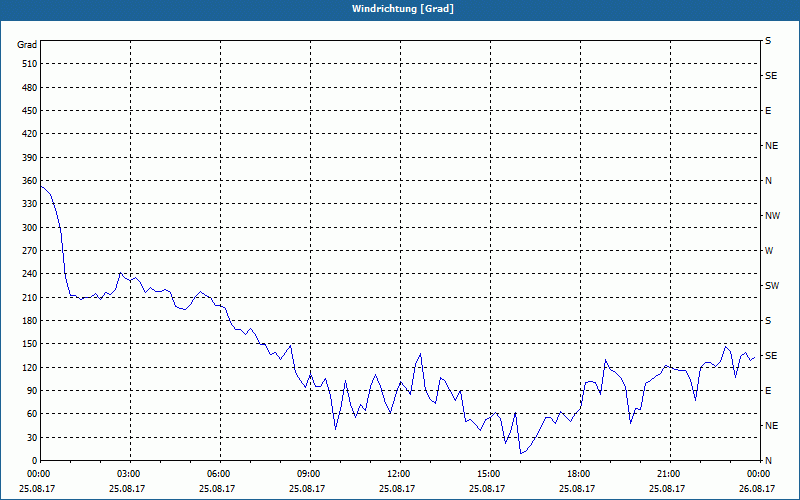Click the 420 left axis label

pyautogui.click(x=29, y=134)
